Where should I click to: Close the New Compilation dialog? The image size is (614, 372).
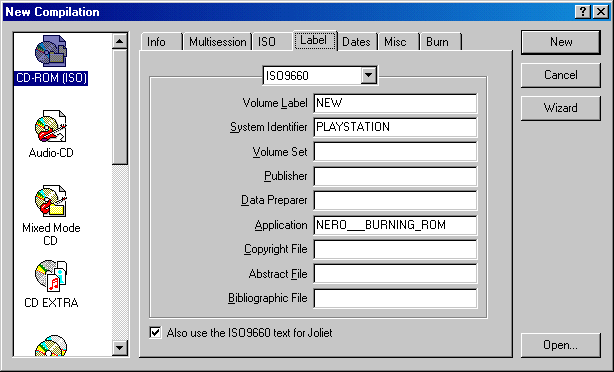(x=601, y=12)
